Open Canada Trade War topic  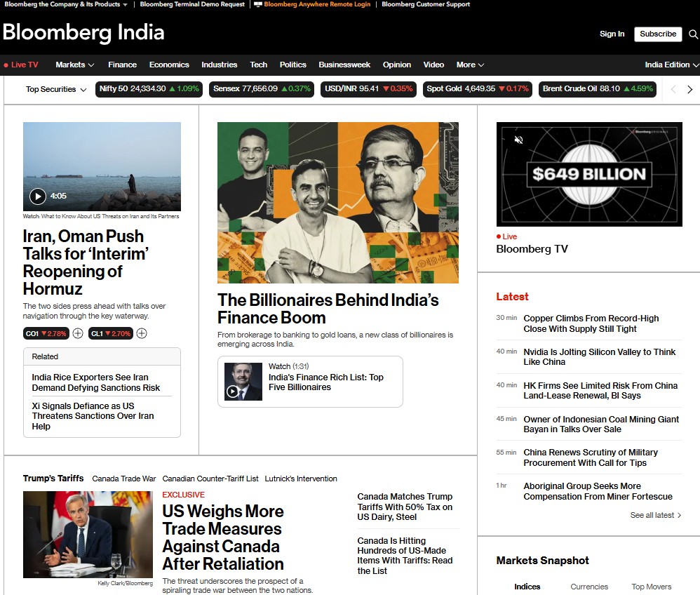[123, 479]
